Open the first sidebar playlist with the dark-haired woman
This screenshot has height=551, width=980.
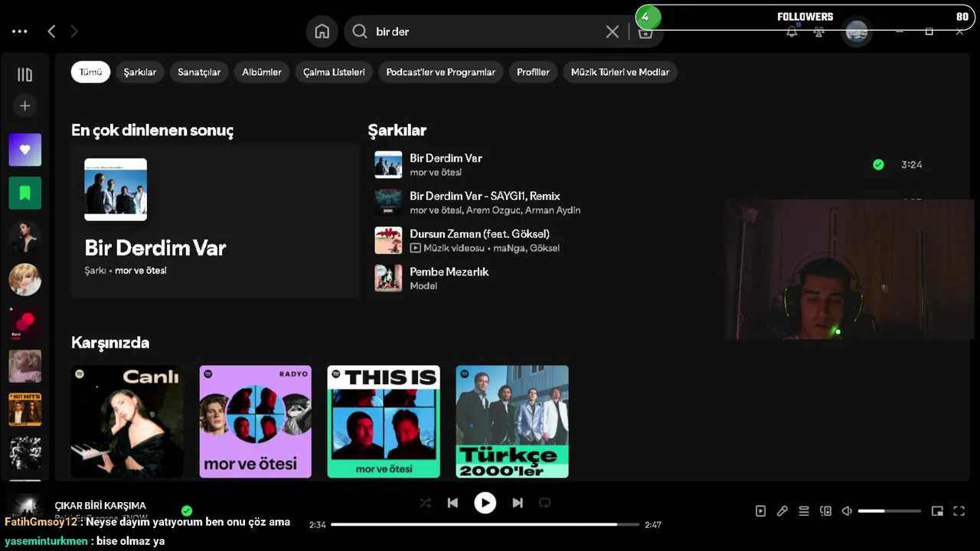24,236
